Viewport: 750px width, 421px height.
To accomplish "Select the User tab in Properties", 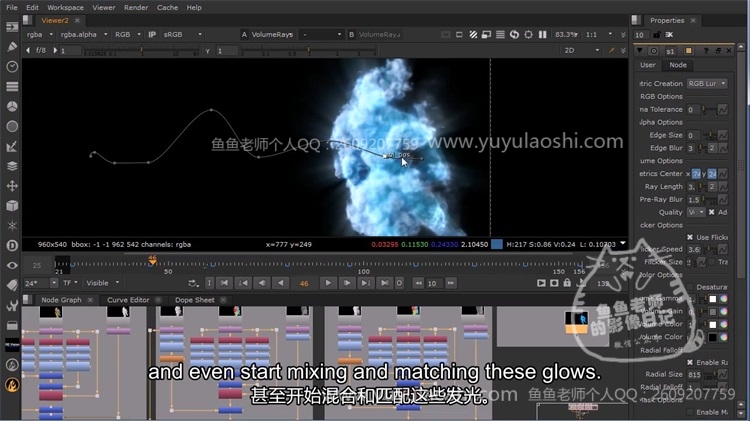I will (648, 65).
